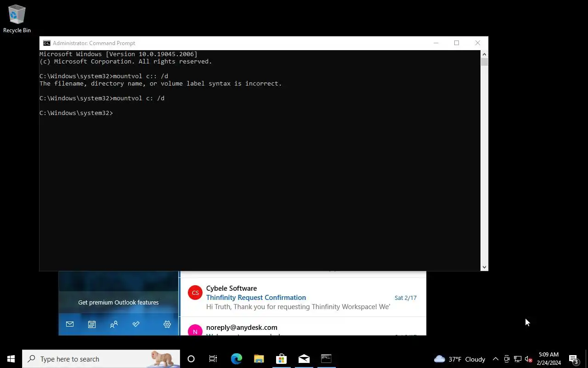
Task: Click the muted volume tray icon
Action: pyautogui.click(x=528, y=359)
